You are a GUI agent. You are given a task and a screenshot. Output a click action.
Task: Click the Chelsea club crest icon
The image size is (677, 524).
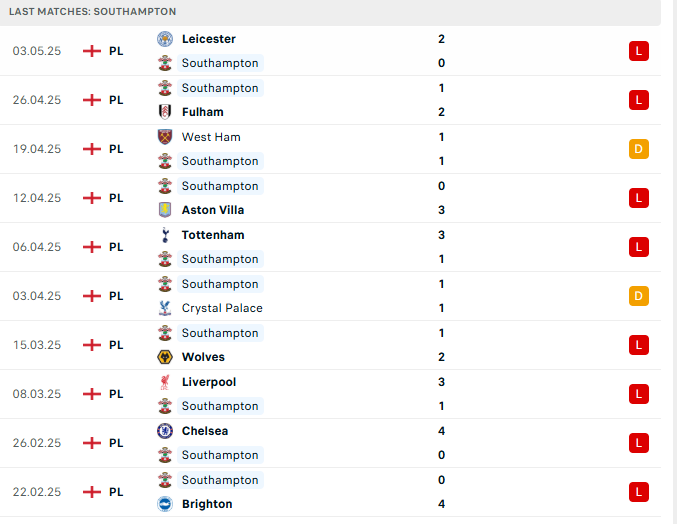coord(165,431)
